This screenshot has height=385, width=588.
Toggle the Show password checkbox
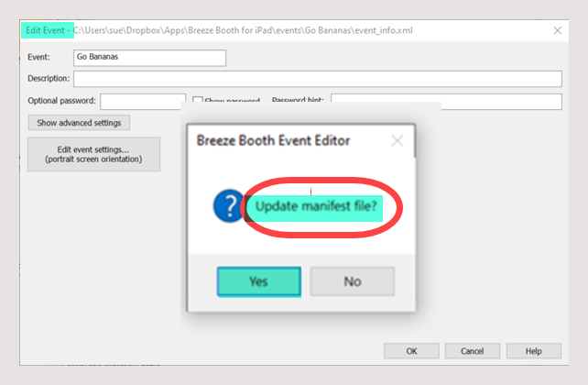click(x=197, y=99)
